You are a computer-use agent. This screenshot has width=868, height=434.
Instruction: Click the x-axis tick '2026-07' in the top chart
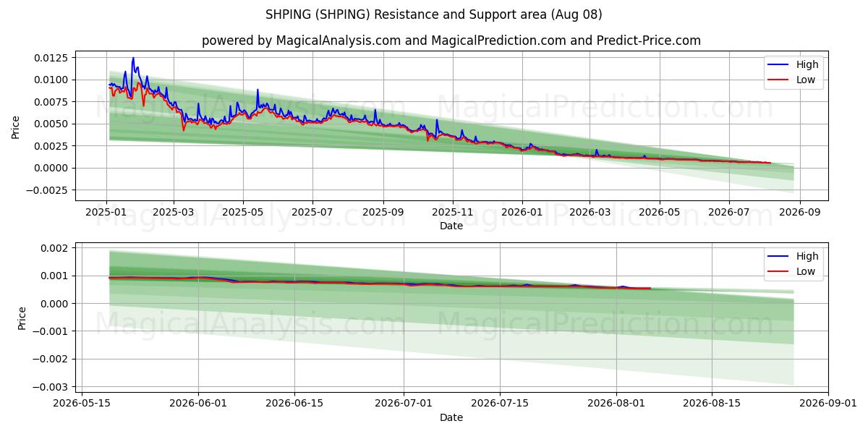[728, 213]
